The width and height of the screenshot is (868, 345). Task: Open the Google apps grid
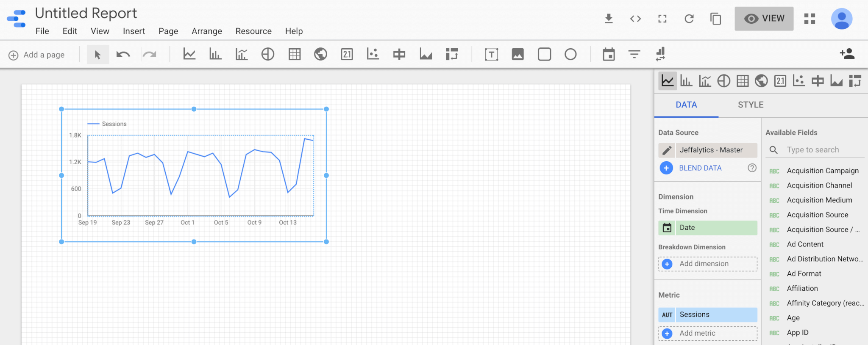point(810,19)
